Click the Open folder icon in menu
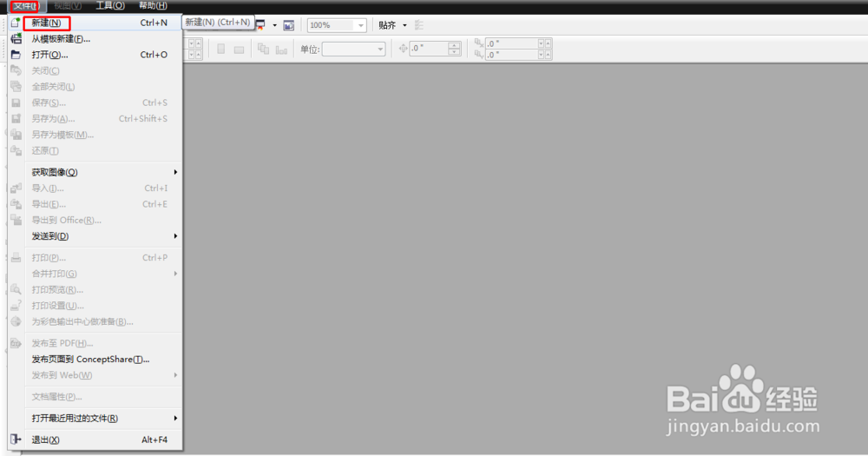 [16, 55]
